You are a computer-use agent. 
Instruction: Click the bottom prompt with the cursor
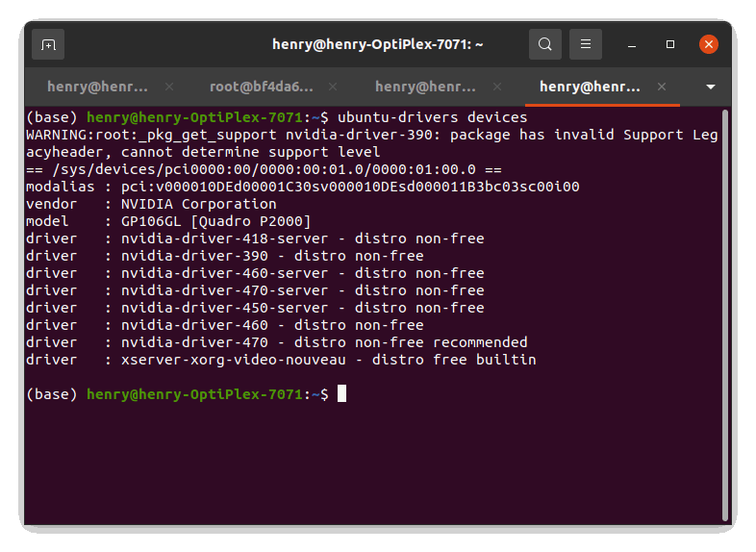[186, 394]
